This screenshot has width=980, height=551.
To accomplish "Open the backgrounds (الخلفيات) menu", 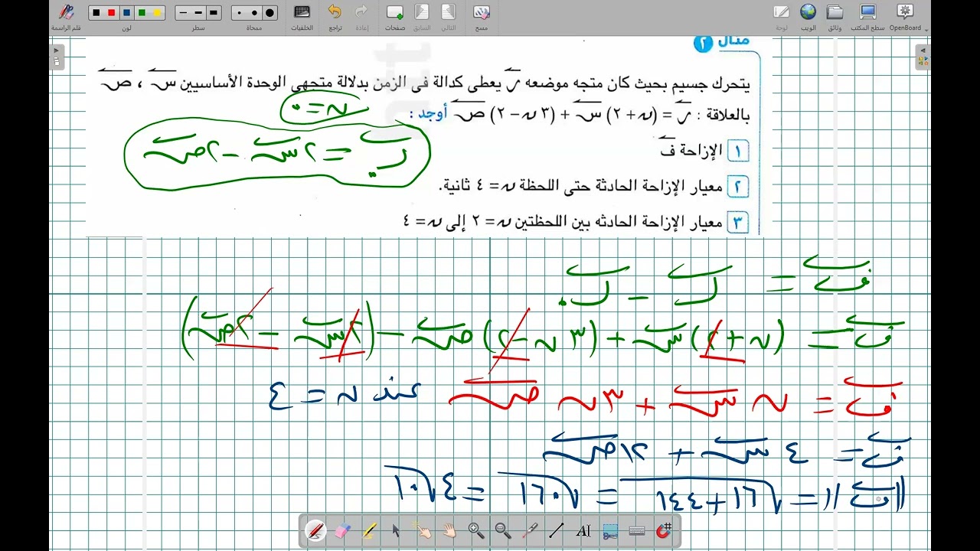I will [302, 17].
